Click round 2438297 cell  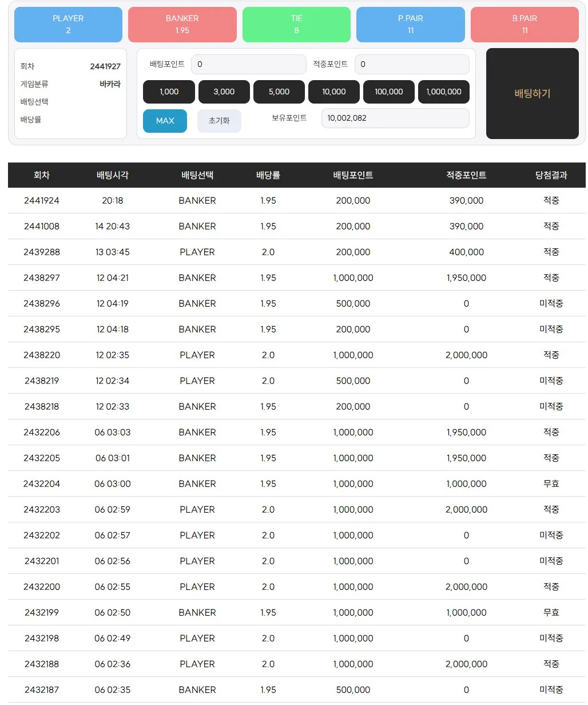point(42,278)
